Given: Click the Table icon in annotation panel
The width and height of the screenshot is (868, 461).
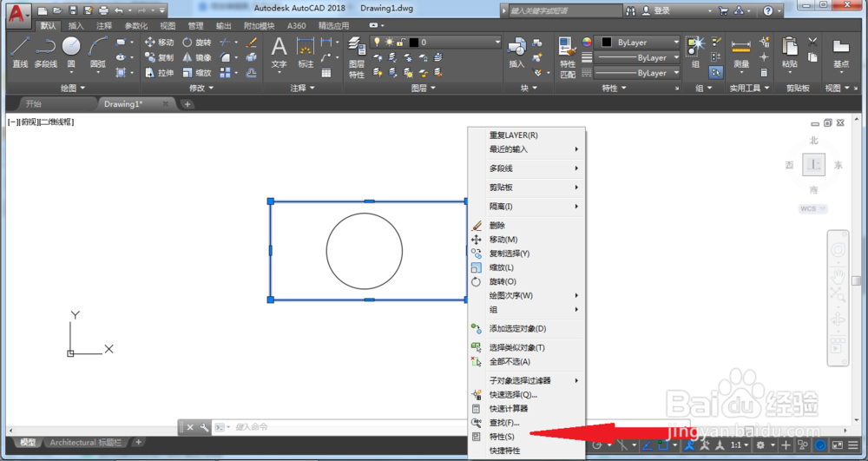Looking at the screenshot, I should click(x=326, y=73).
